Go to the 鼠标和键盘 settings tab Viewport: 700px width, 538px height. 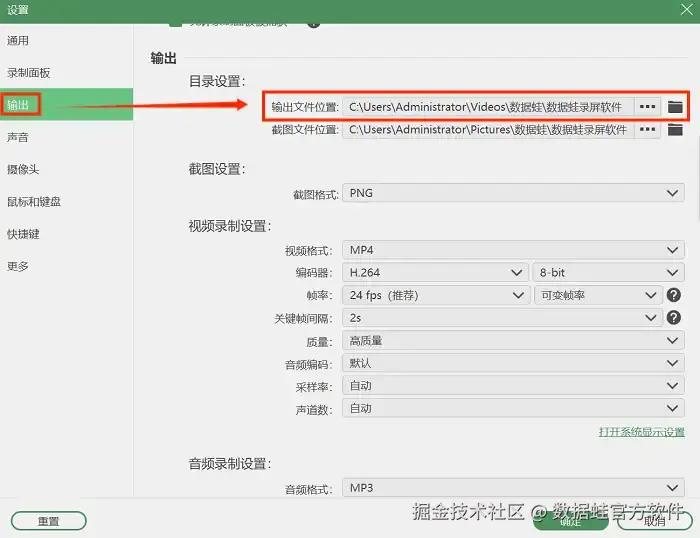coord(67,202)
